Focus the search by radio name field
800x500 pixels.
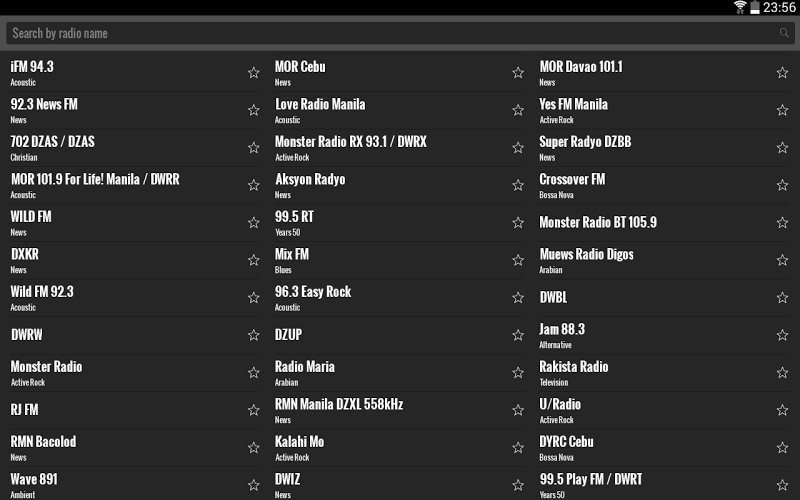(x=390, y=33)
